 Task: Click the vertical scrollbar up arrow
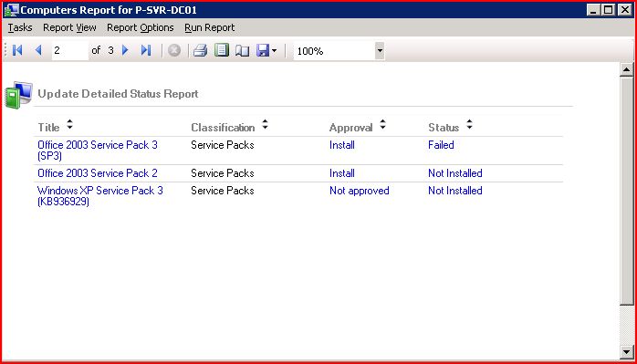click(626, 69)
